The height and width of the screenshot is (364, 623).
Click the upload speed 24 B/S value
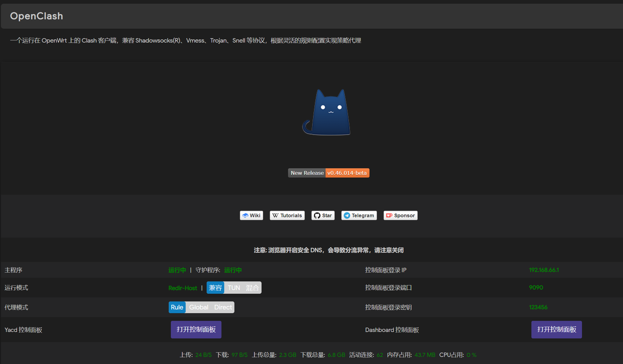click(x=204, y=355)
